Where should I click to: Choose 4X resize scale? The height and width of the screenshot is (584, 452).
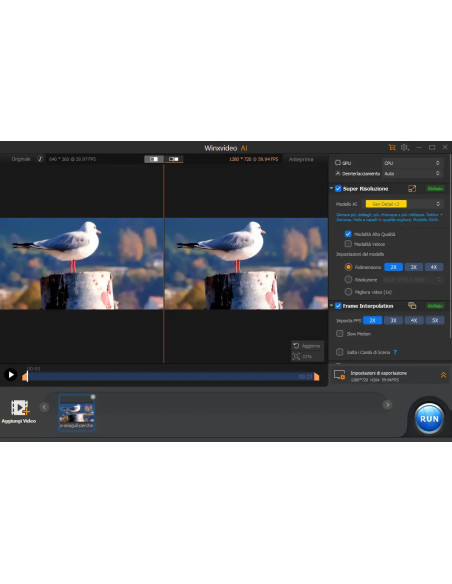434,267
